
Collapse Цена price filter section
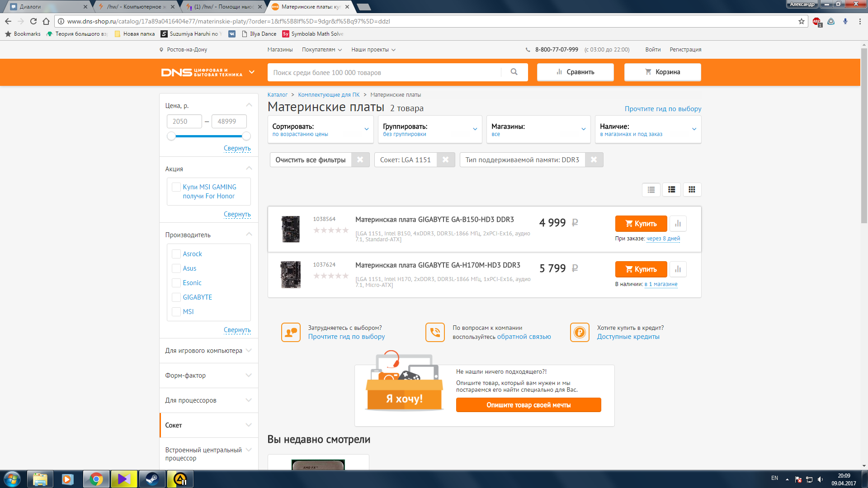(x=249, y=105)
